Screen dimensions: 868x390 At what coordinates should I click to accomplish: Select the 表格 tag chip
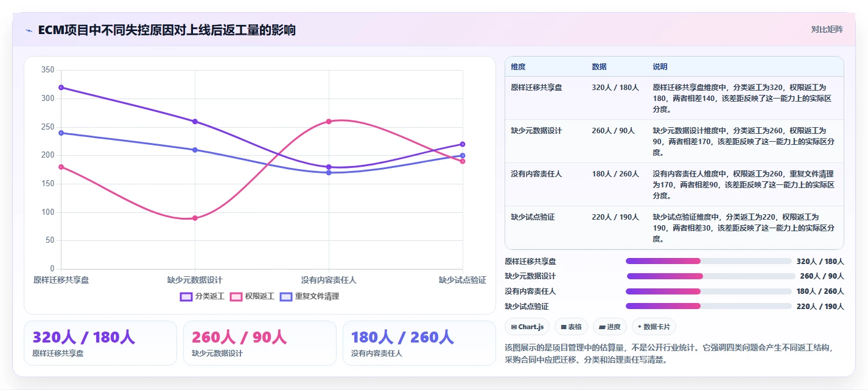point(571,327)
